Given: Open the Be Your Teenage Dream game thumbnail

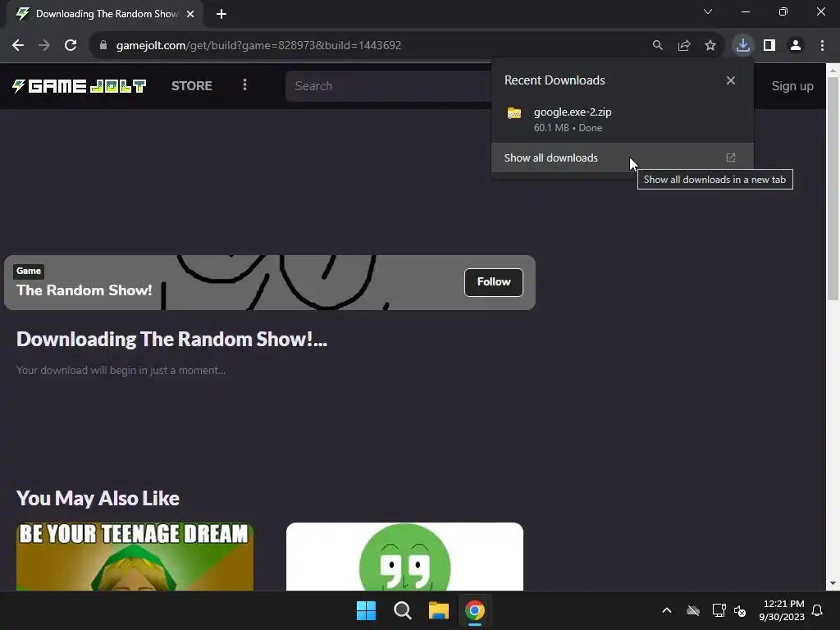Looking at the screenshot, I should [x=135, y=557].
